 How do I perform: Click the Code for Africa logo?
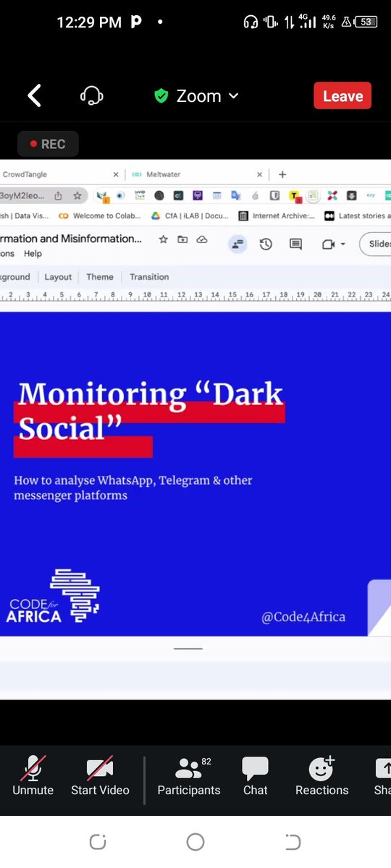53,596
